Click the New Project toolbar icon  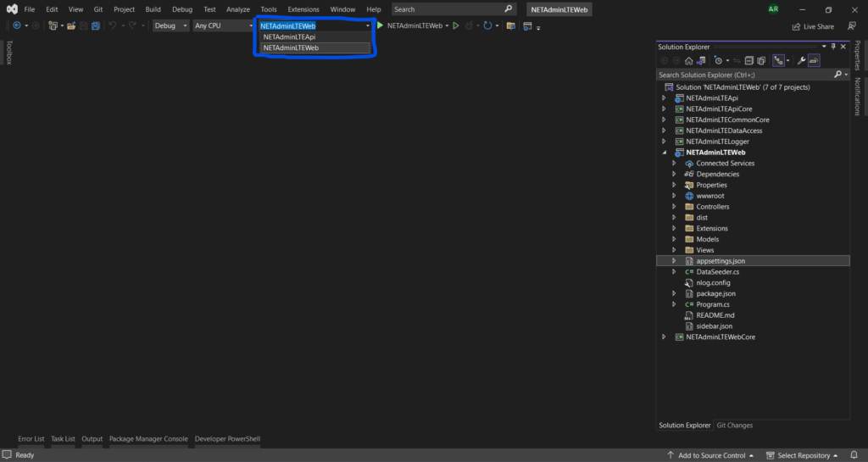pyautogui.click(x=53, y=25)
